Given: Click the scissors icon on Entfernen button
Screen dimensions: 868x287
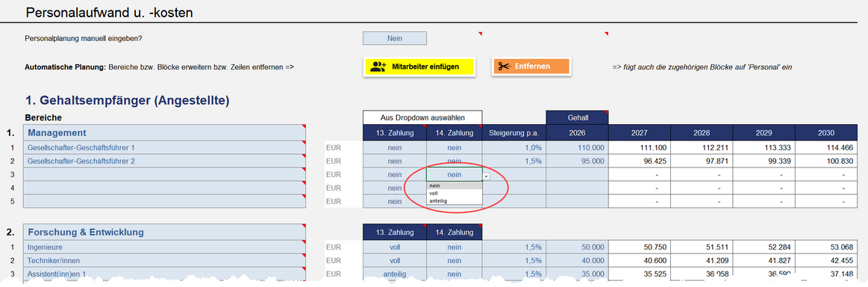Looking at the screenshot, I should pos(505,67).
